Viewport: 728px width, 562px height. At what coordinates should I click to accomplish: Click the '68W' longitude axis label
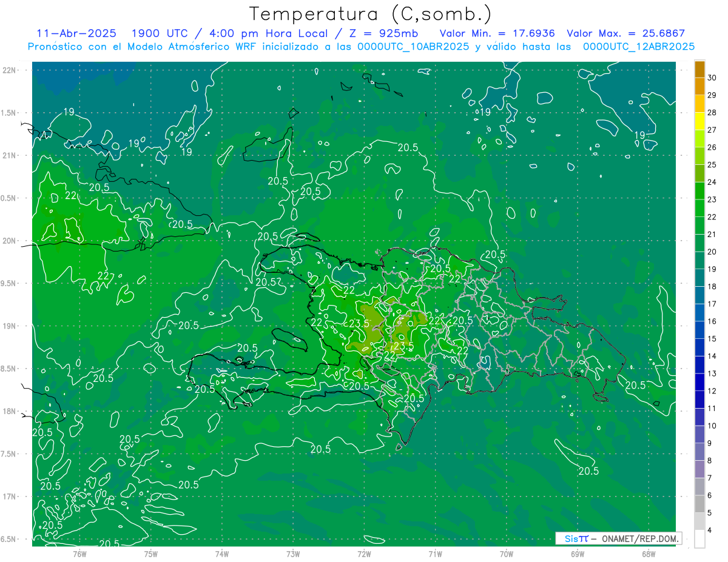(649, 554)
